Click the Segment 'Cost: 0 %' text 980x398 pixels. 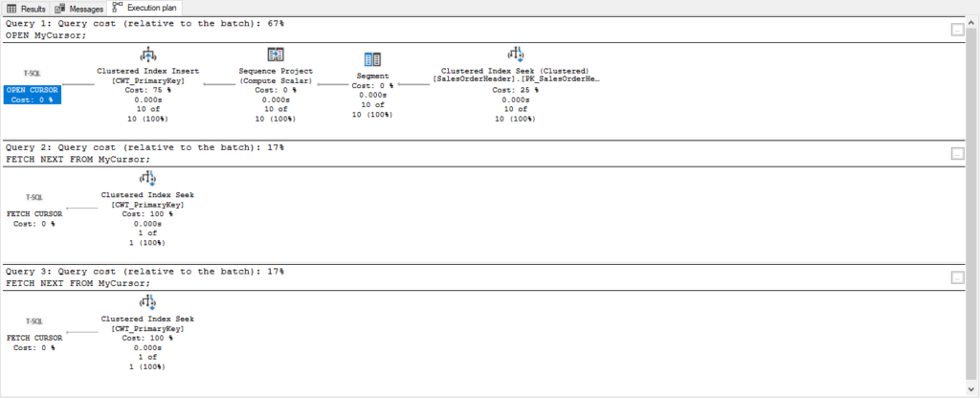(372, 85)
